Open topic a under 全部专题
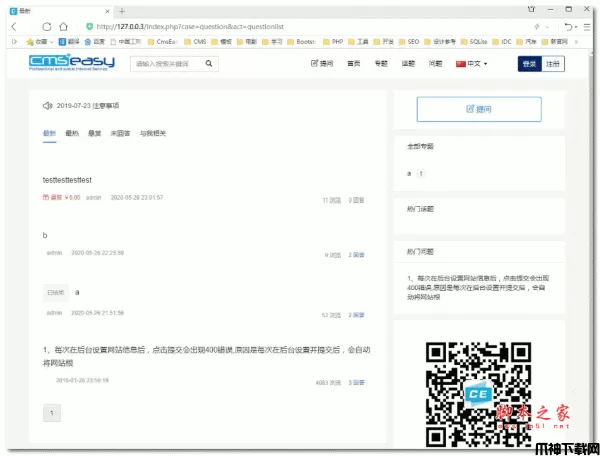 point(409,174)
